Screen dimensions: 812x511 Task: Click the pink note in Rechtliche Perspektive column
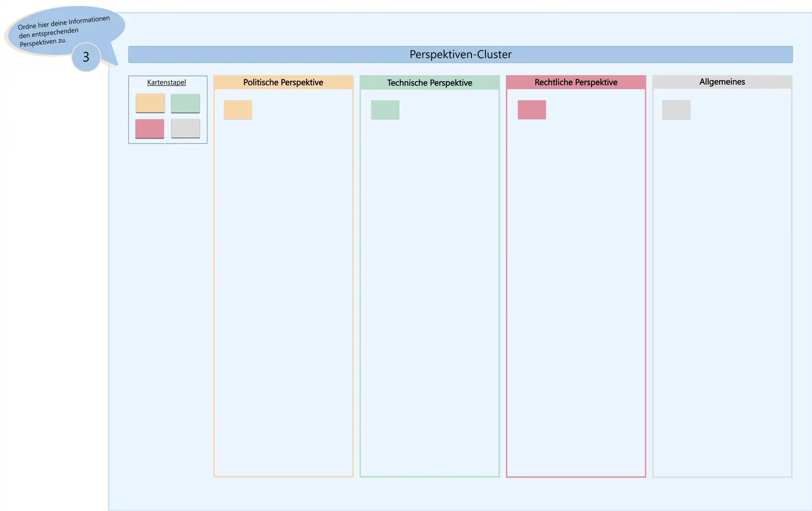coord(531,110)
